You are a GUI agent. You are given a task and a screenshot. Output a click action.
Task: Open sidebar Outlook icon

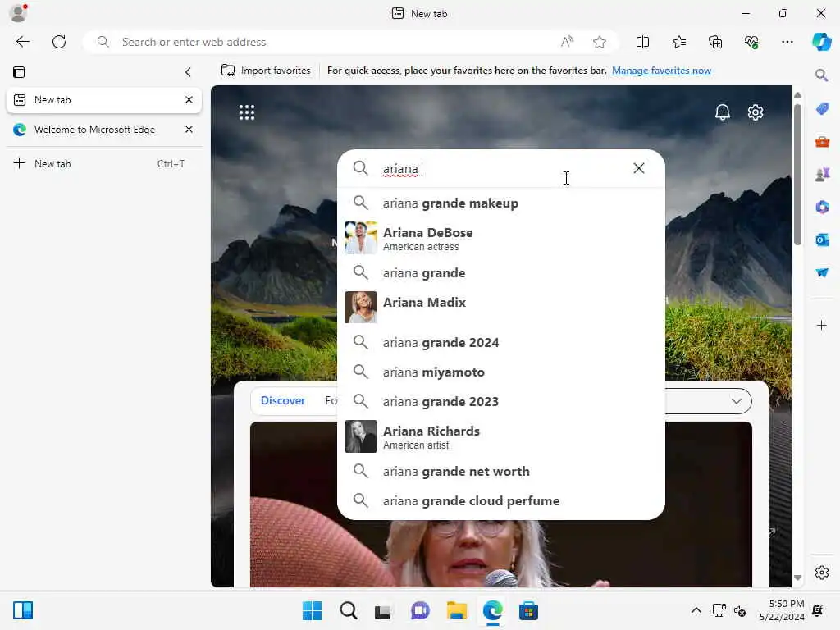coord(822,240)
